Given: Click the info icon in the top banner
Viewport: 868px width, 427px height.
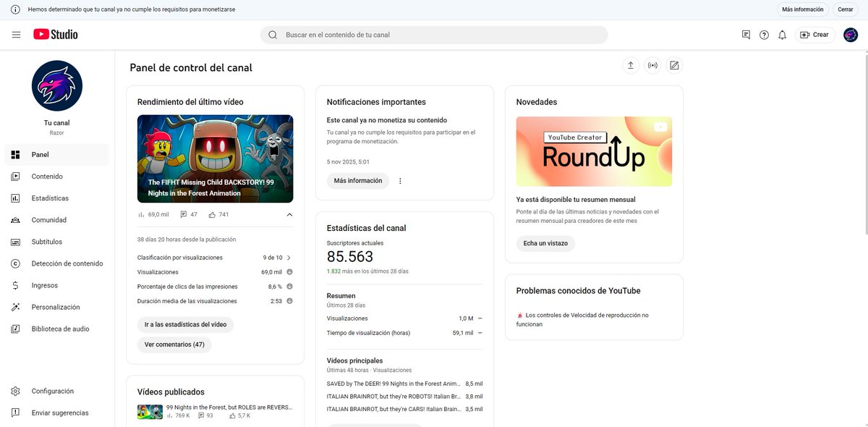Looking at the screenshot, I should click(15, 9).
